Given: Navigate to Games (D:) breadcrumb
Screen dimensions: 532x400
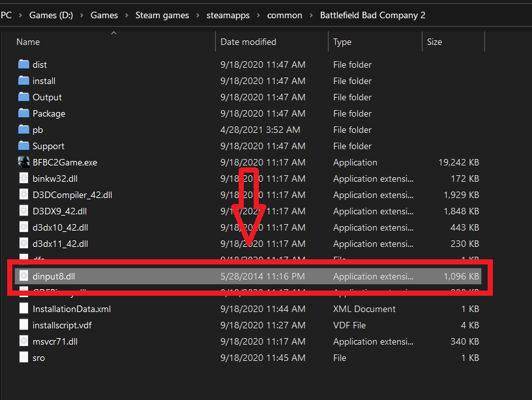Looking at the screenshot, I should click(x=51, y=15).
